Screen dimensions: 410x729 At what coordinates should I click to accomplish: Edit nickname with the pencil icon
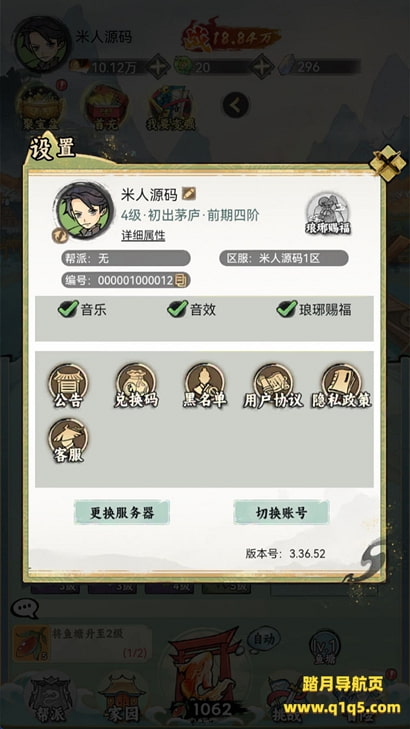point(189,193)
